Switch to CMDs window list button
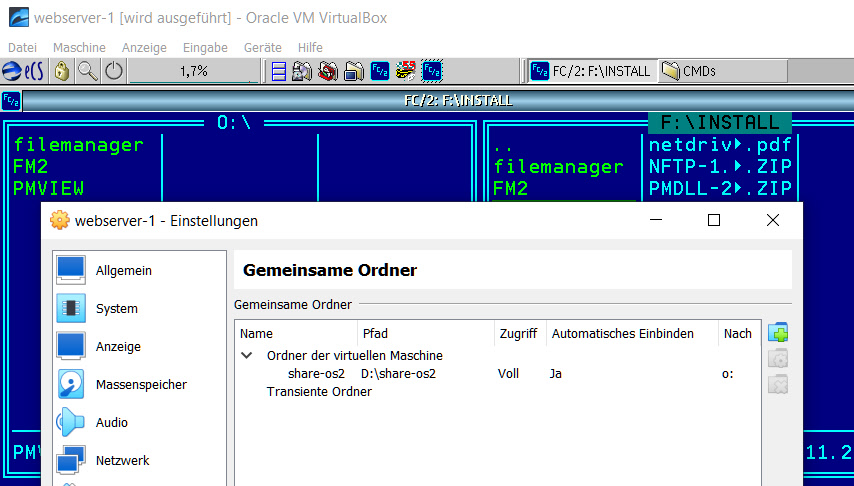The image size is (854, 486). (723, 71)
